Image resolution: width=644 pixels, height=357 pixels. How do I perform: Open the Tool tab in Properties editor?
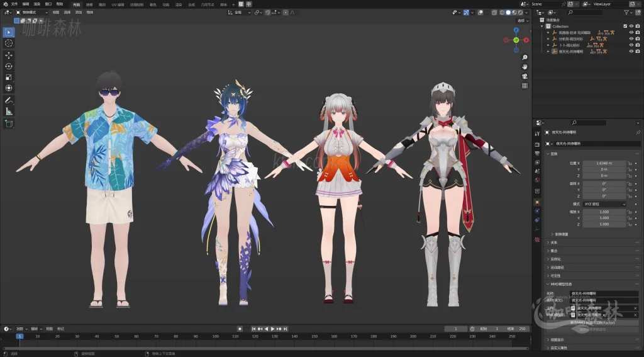[x=537, y=133]
